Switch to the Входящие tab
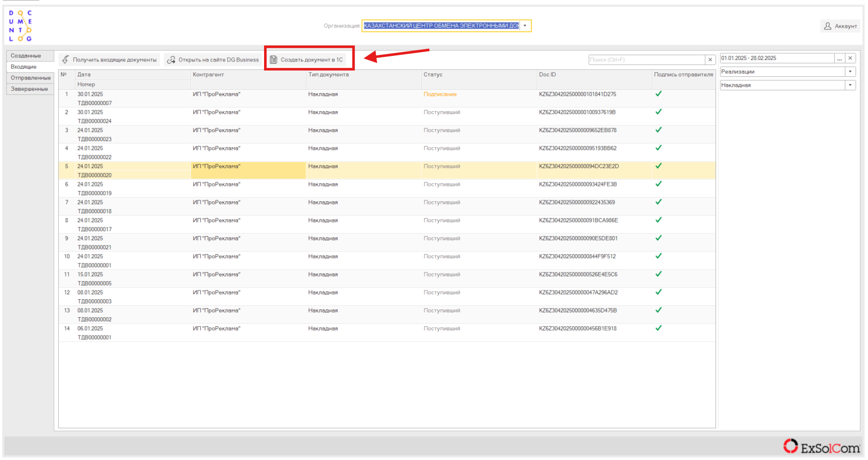This screenshot has height=460, width=868. (30, 67)
